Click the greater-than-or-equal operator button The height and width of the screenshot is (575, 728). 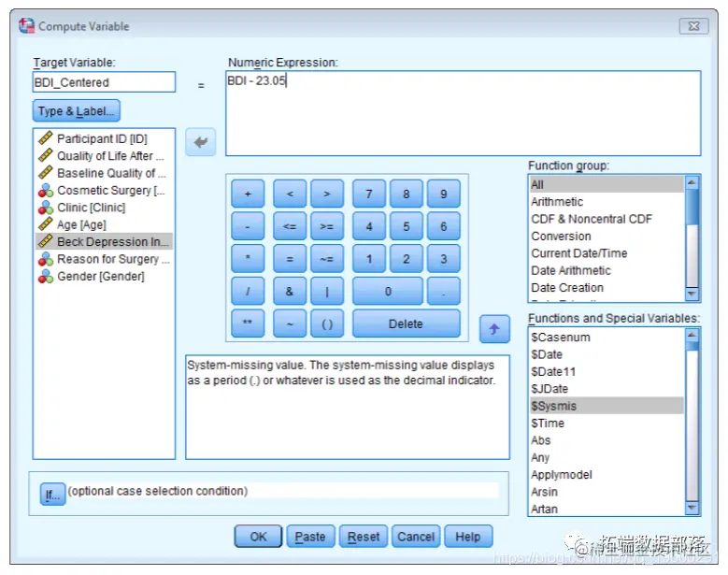[327, 226]
